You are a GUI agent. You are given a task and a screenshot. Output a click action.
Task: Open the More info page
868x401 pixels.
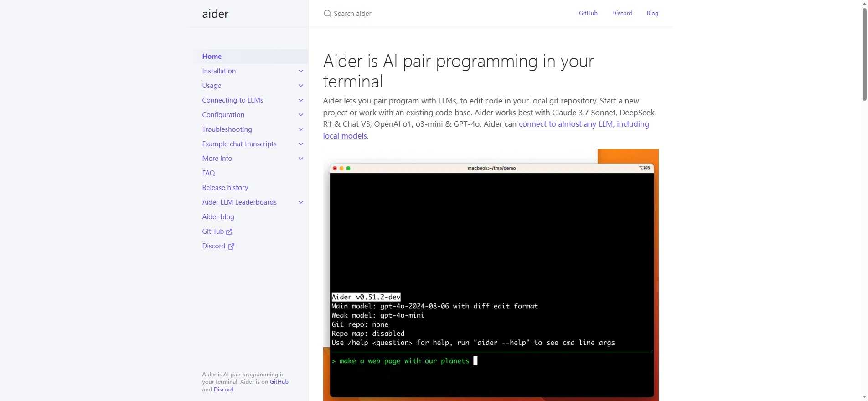217,159
